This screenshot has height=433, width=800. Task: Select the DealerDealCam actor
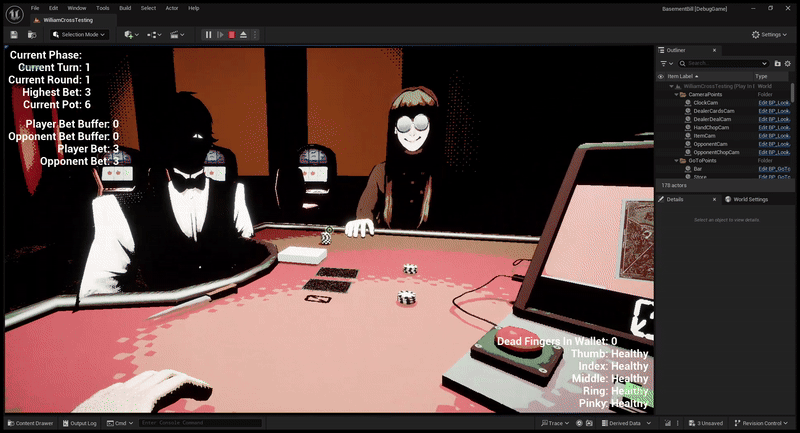(x=712, y=119)
